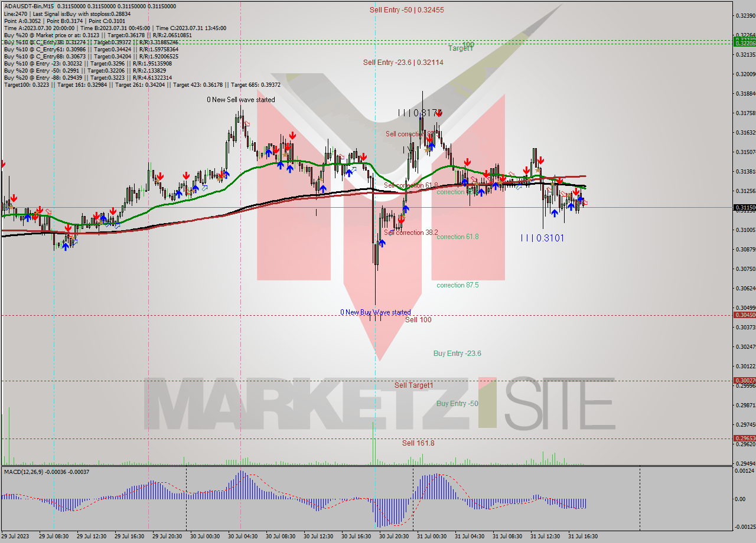This screenshot has height=543, width=756.
Task: Click the 'Buy %20 @ Entry -50: 0.2991' line
Action: click(84, 70)
